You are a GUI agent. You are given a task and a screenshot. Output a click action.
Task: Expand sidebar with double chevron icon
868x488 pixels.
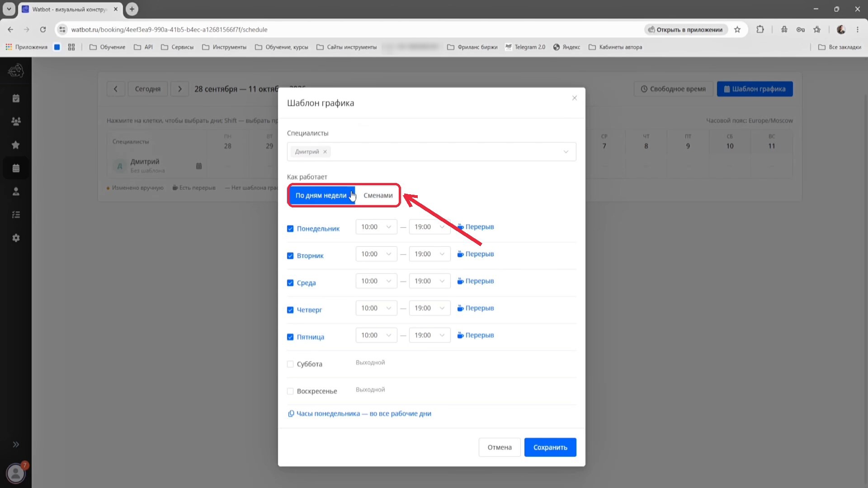point(16,444)
